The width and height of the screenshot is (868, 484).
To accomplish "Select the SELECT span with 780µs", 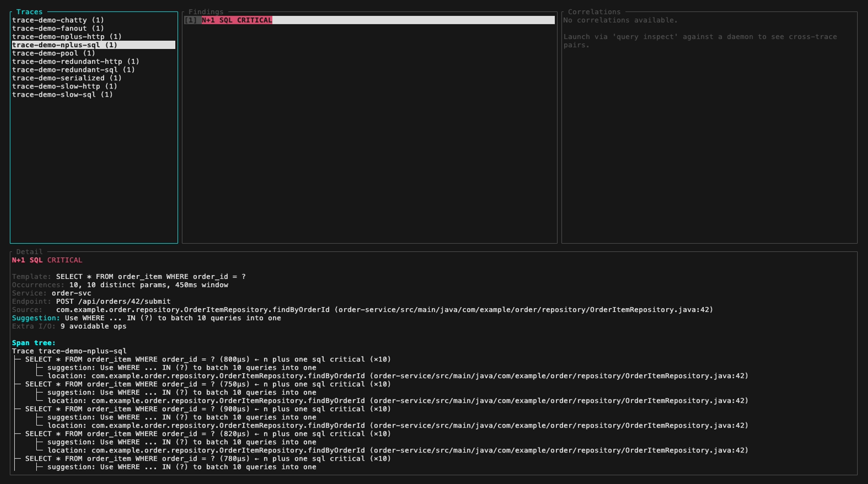I will (x=208, y=459).
